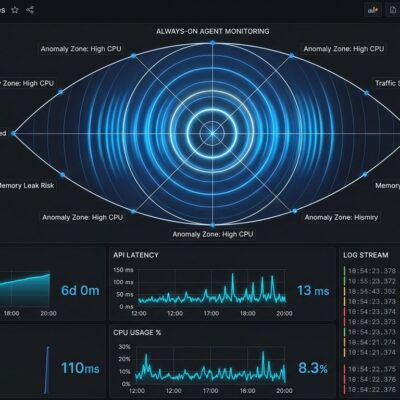The image size is (400, 400).
Task: Select log entry 10:54:23.374
Action: [x=372, y=312]
